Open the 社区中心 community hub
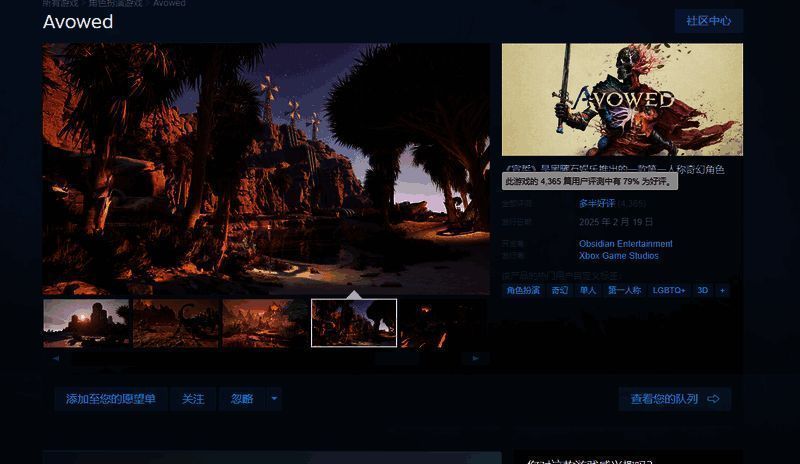 coord(708,21)
